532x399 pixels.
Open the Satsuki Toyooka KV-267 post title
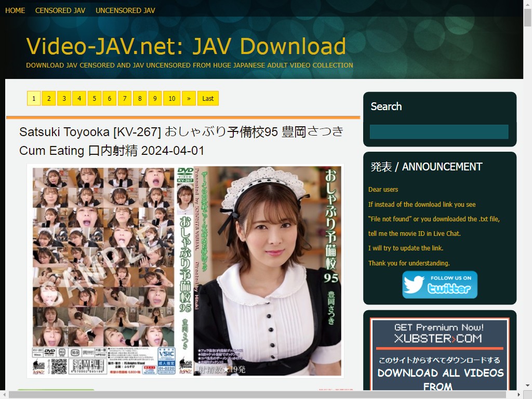tap(181, 141)
